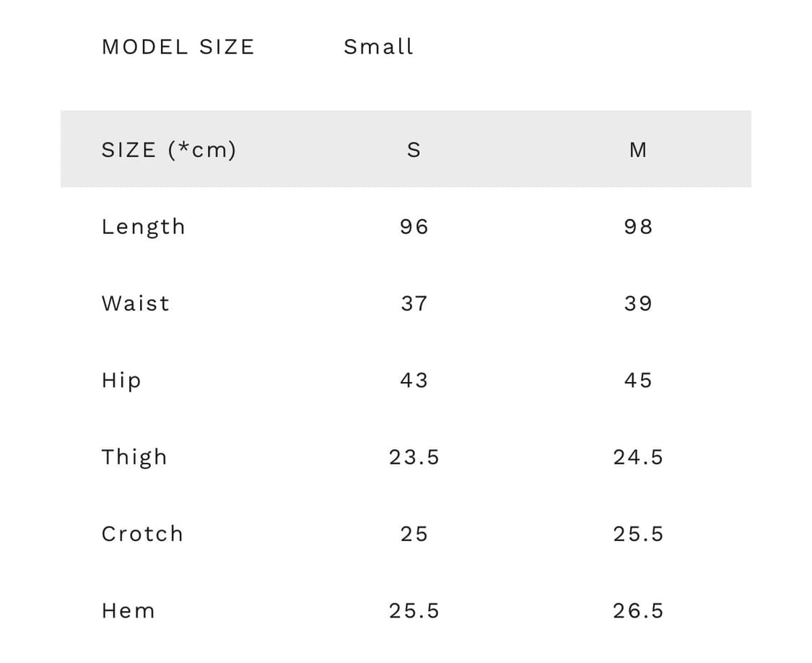The image size is (812, 663).
Task: Click the SIZE (*cm) header cell
Action: point(169,149)
